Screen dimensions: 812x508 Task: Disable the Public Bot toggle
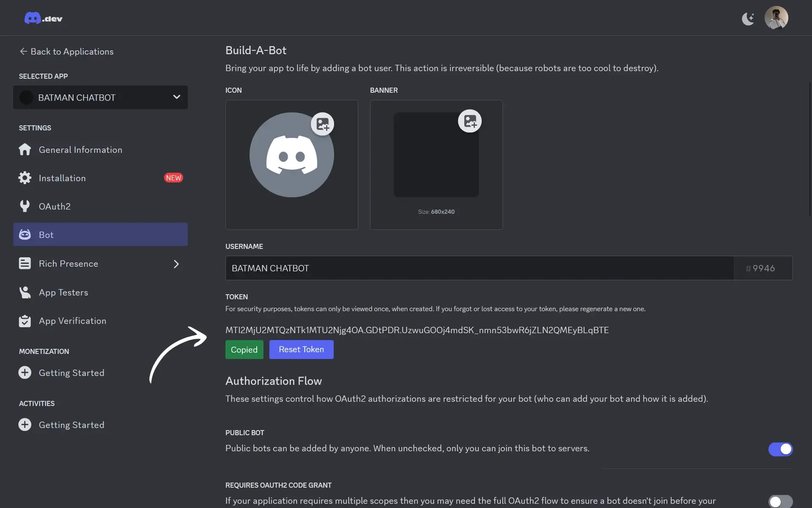780,449
